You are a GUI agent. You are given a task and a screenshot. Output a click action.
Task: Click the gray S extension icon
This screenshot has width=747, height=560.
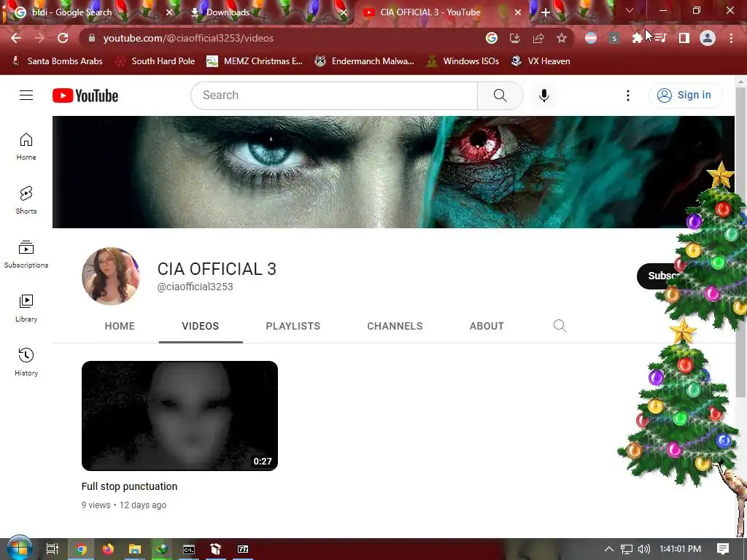(614, 38)
